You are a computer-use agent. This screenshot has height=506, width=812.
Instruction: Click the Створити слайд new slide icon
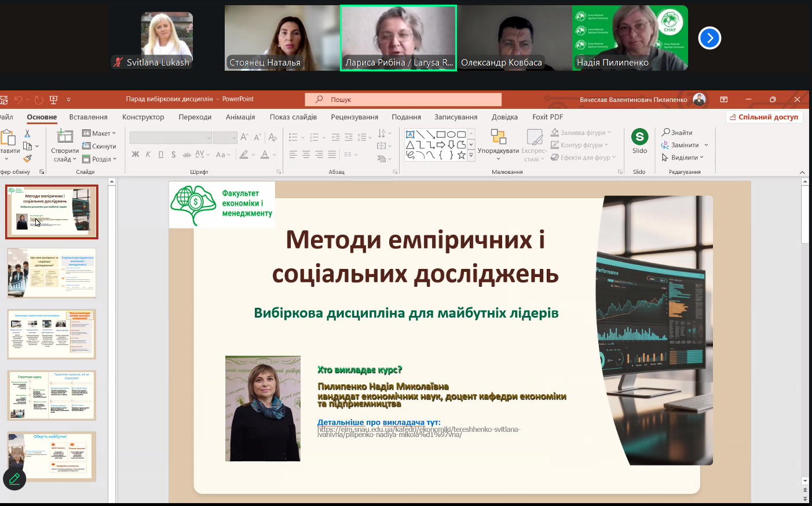(x=64, y=137)
